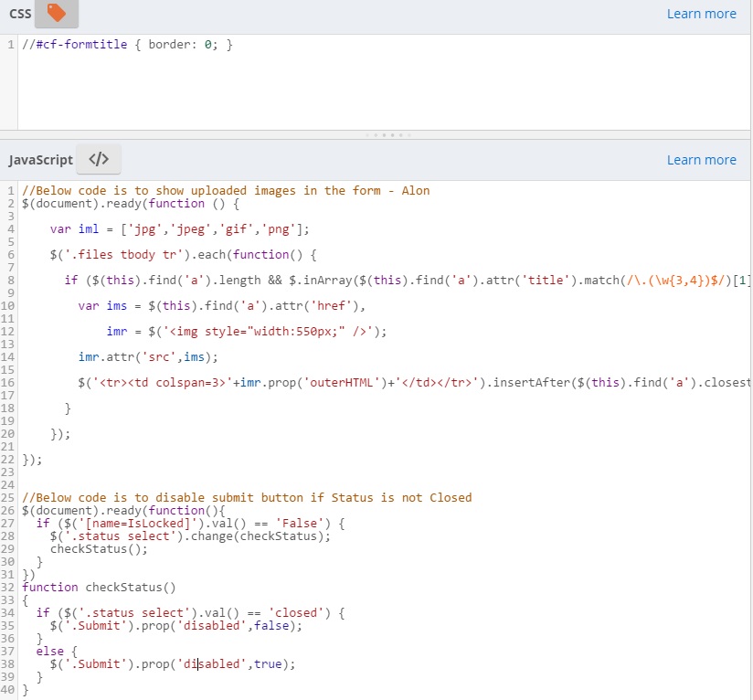Viewport: 753px width, 700px height.
Task: Click the orange tag icon beside CSS
Action: 55,14
